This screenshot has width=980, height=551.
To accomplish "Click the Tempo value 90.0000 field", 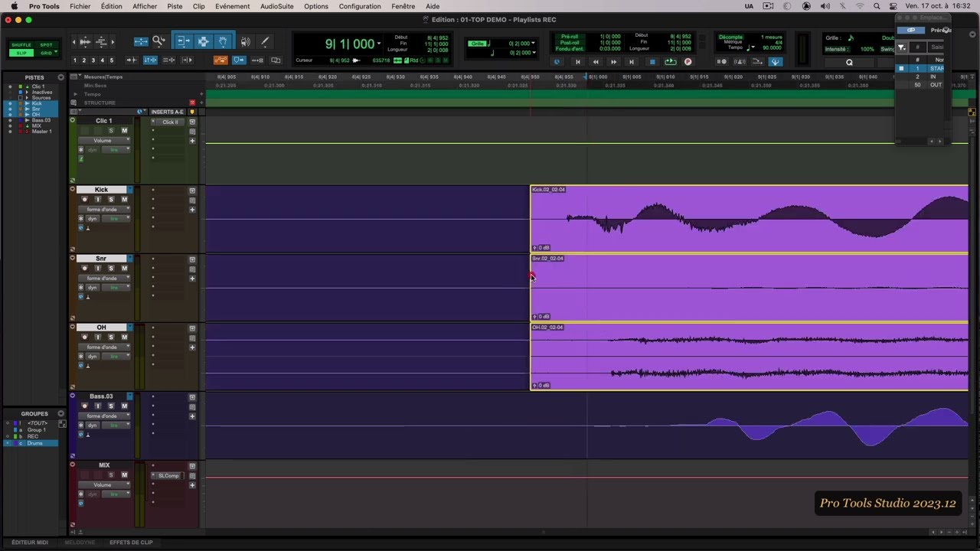I will (x=771, y=47).
